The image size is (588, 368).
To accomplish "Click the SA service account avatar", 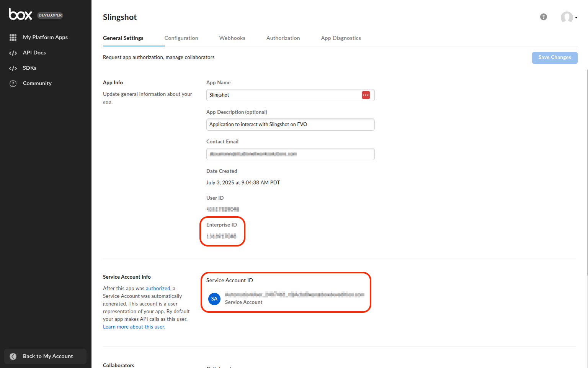I will coord(214,299).
